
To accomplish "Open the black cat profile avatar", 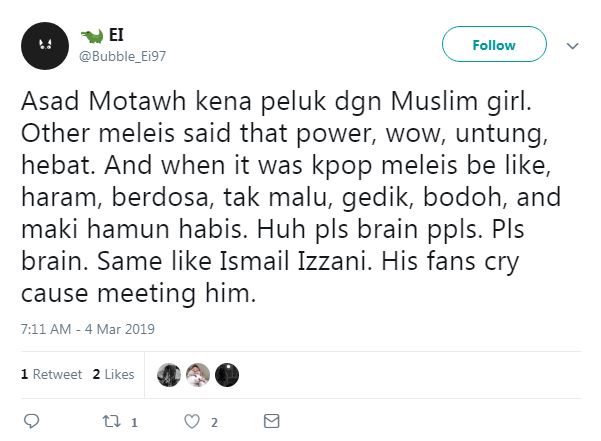I will coord(44,45).
